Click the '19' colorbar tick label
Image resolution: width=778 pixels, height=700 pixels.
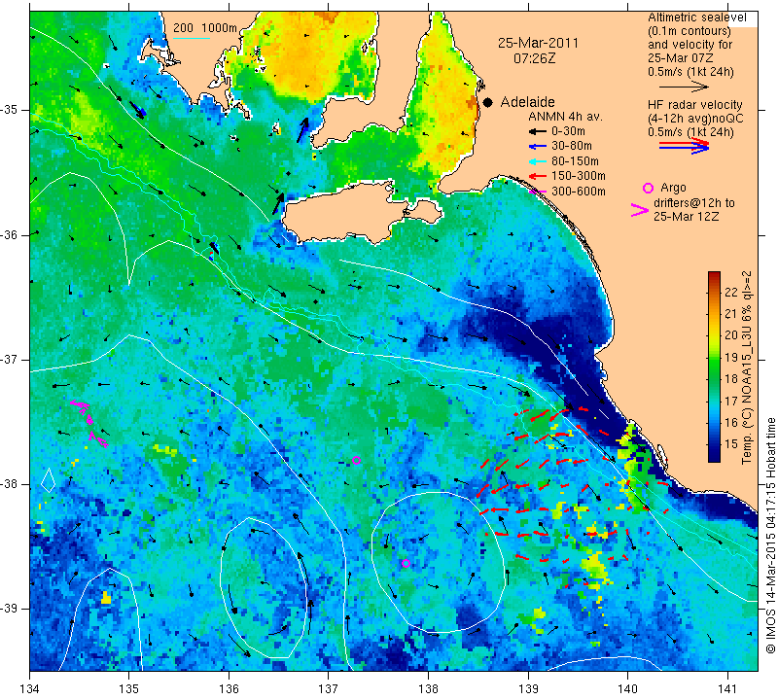click(x=731, y=357)
